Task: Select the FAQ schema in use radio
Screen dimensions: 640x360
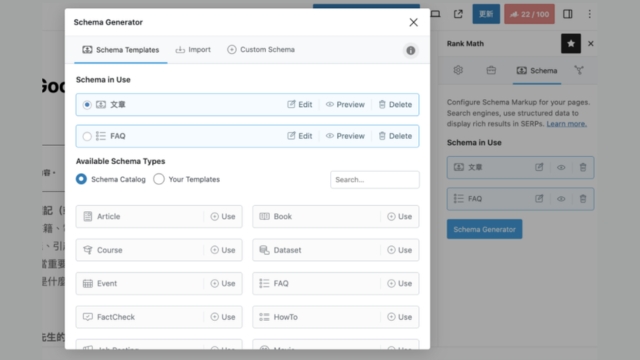Action: 87,136
